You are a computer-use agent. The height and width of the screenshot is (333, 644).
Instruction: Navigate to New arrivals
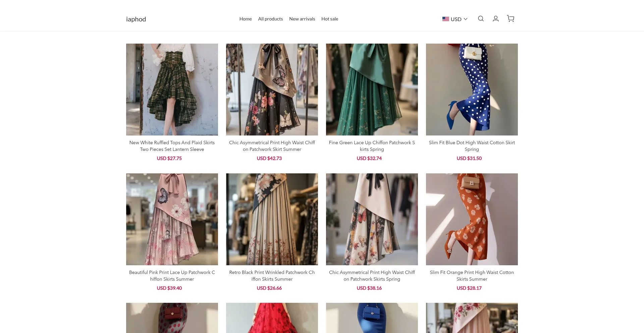tap(302, 19)
